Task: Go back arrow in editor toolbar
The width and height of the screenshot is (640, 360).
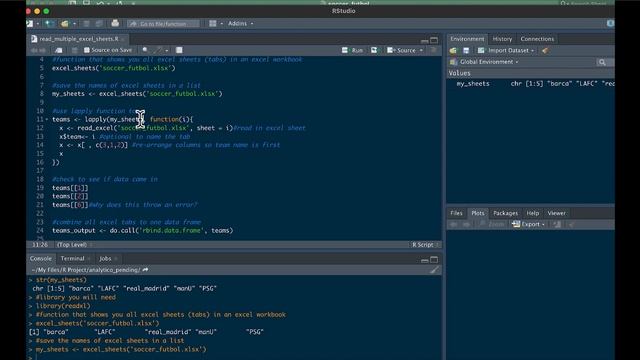Action: coord(34,50)
